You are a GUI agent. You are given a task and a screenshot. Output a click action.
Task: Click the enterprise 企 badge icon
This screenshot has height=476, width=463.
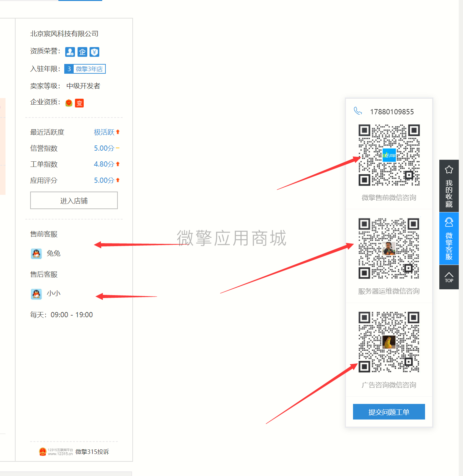click(82, 52)
